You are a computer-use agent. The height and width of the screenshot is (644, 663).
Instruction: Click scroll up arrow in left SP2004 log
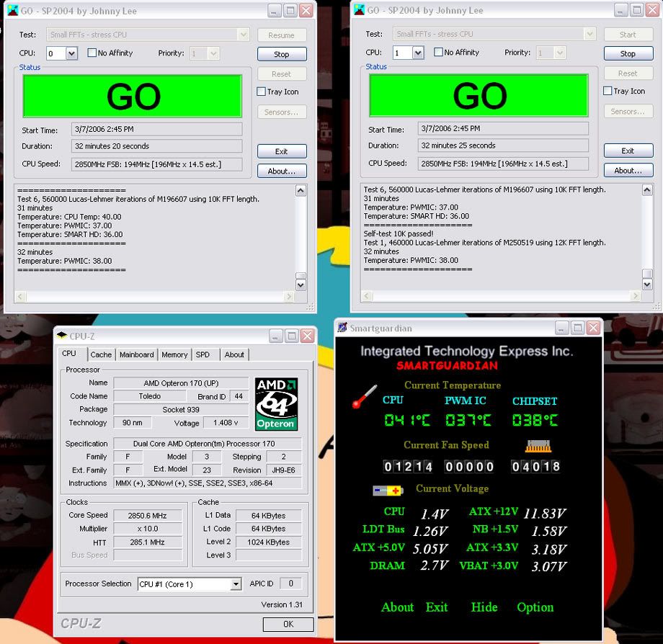tap(301, 191)
